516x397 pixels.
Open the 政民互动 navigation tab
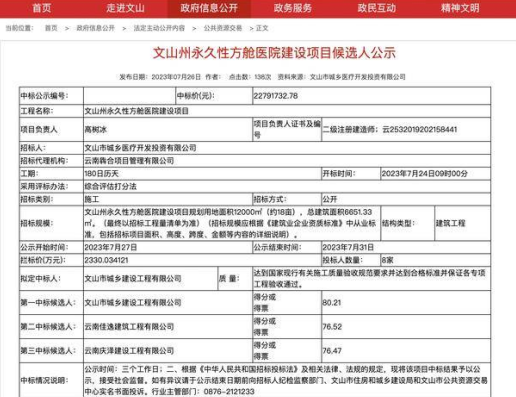click(377, 8)
